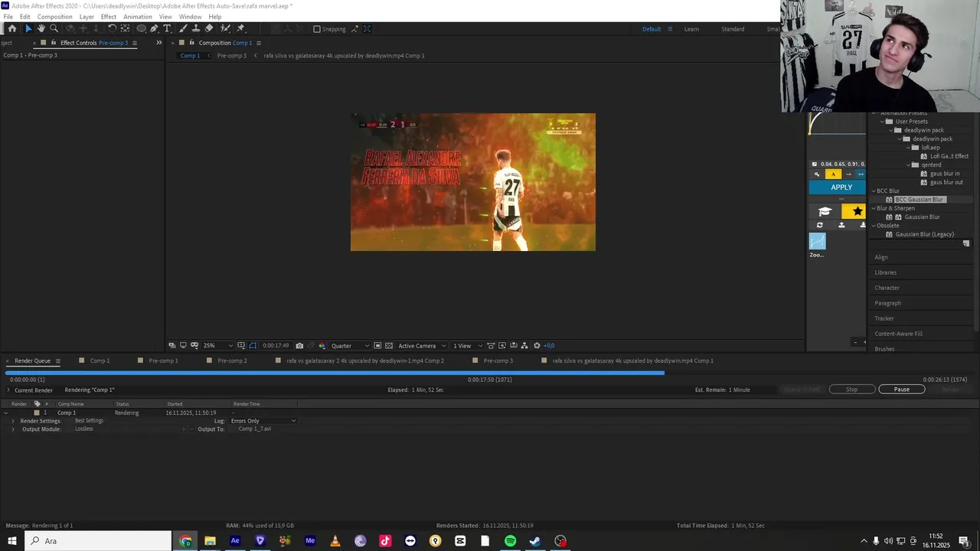The width and height of the screenshot is (980, 551).
Task: Open the Composition menu
Action: tap(55, 17)
